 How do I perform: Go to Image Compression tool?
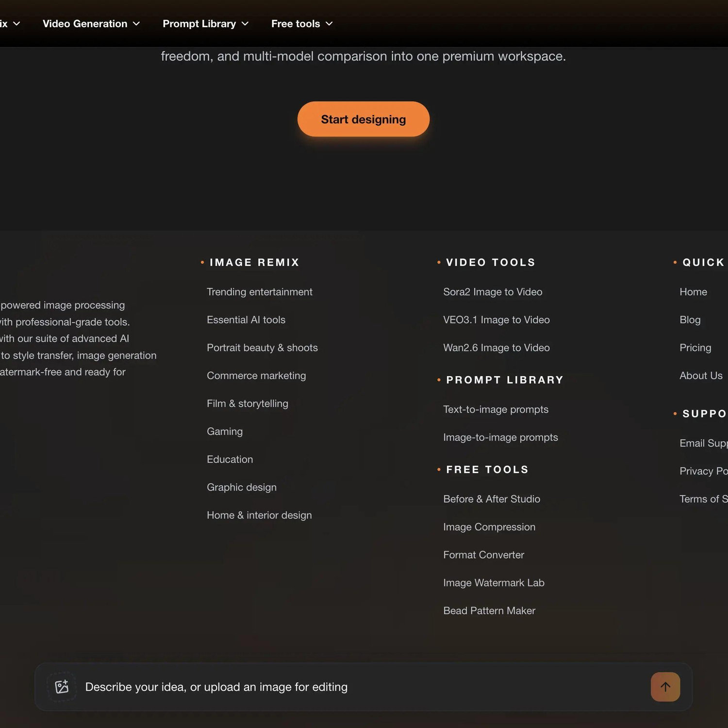coord(489,527)
